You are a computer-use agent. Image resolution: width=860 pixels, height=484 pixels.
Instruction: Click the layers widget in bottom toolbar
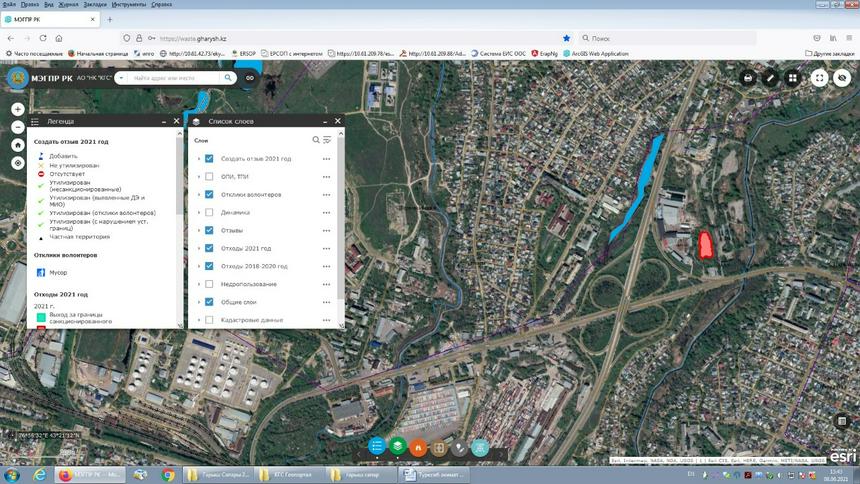point(398,447)
